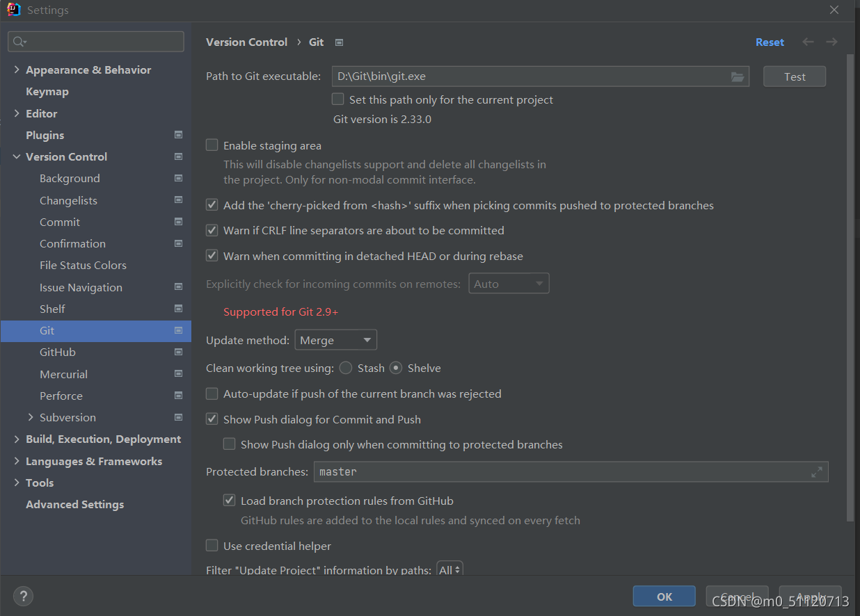Check Show Push dialog only for protected branches

pos(230,444)
